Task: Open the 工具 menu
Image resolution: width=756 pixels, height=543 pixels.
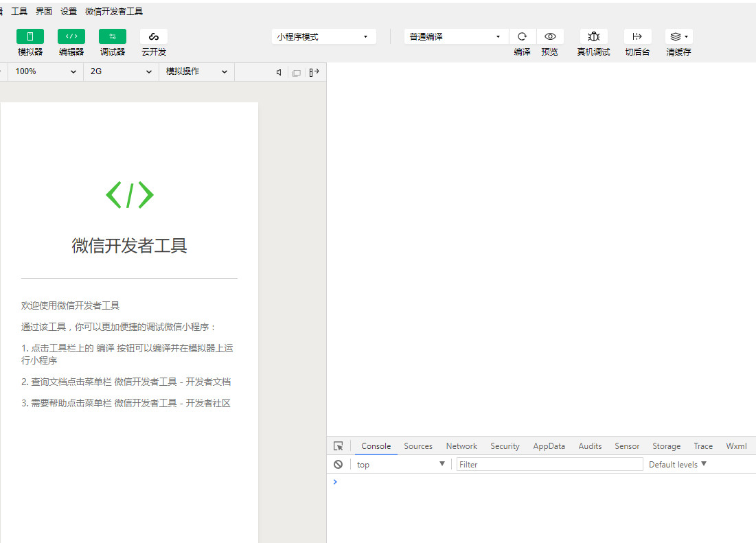Action: coord(19,11)
